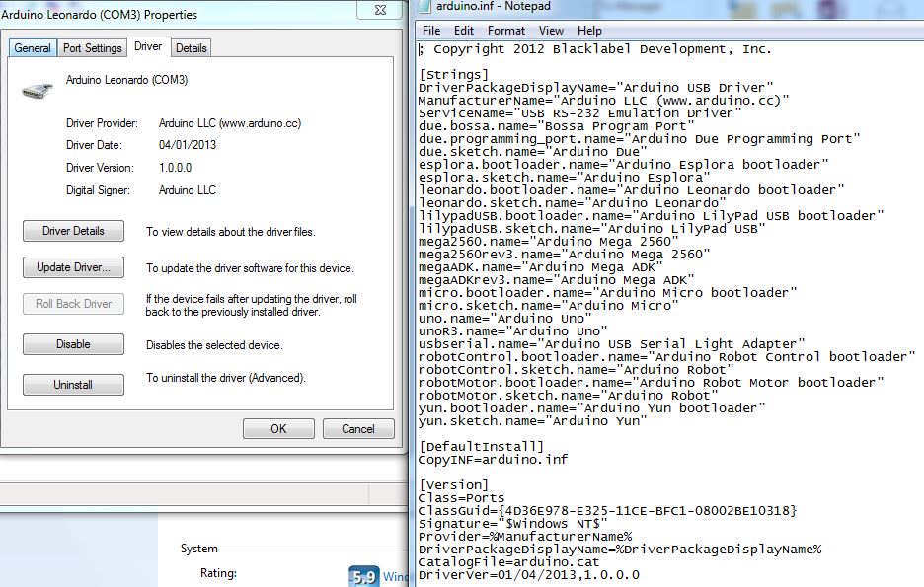Click the Arduino Leonardo serial port device icon
The width and height of the screenshot is (924, 587).
38,90
